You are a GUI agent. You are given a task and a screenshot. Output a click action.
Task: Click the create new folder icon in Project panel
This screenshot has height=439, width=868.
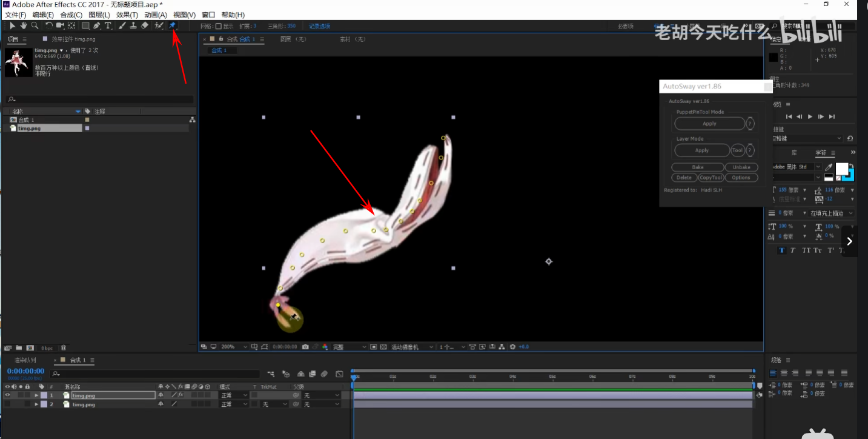click(19, 348)
